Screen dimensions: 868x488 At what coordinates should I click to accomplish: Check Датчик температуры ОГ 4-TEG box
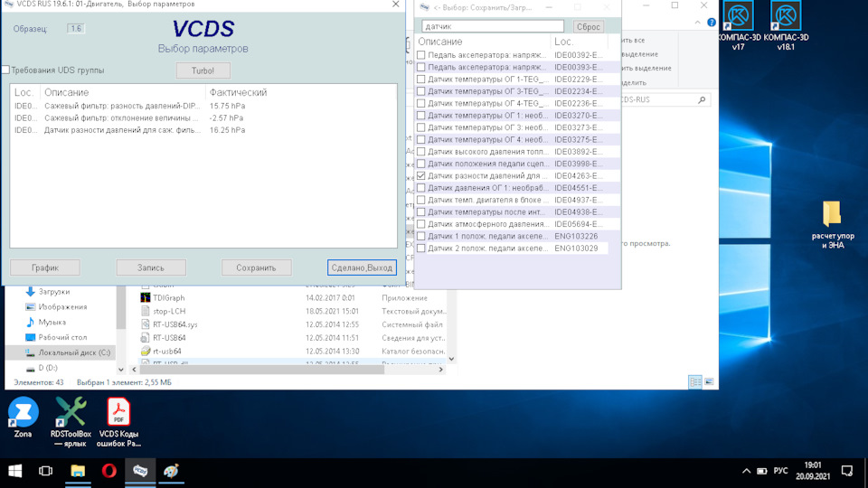tap(421, 103)
